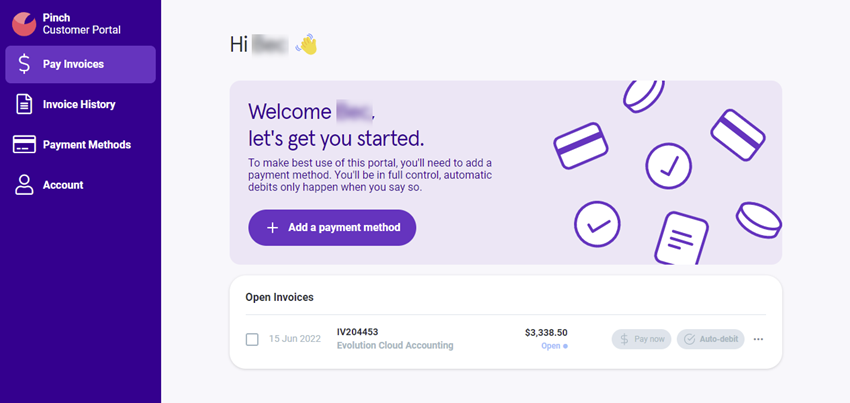Click the checkmark icon in Auto-debit button
The image size is (850, 403).
pyautogui.click(x=690, y=339)
